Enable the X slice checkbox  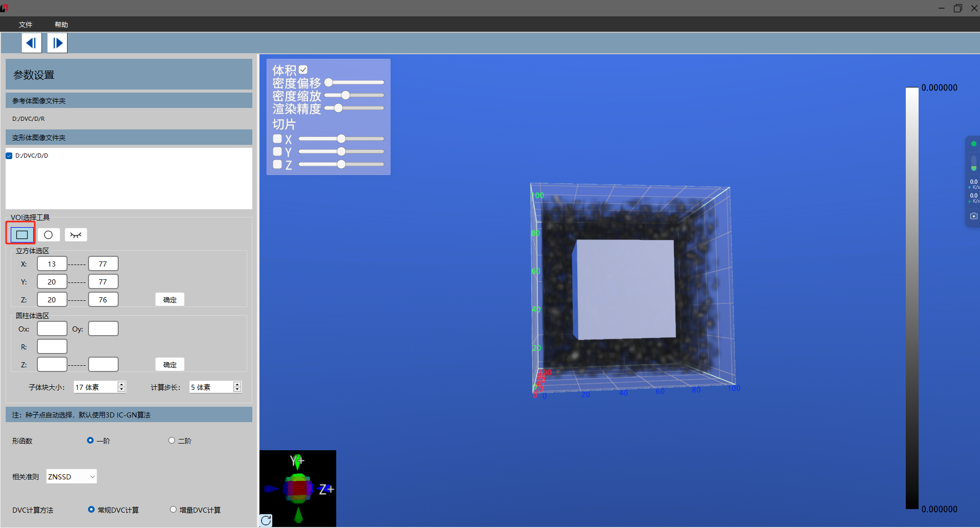tap(277, 139)
